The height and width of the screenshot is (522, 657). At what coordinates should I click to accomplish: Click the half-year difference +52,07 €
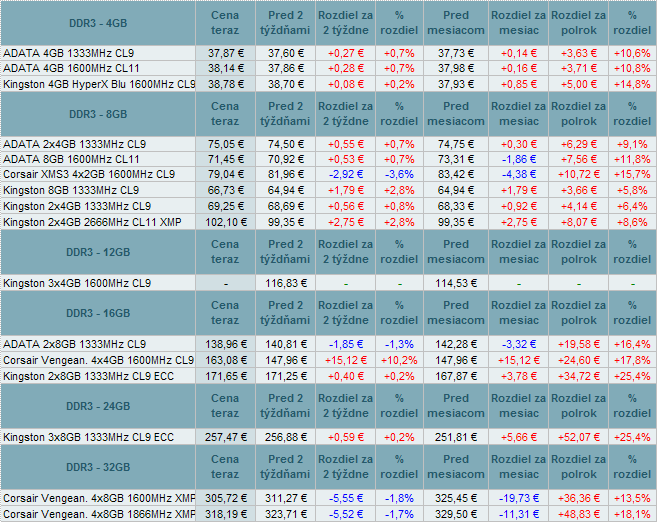coord(579,437)
